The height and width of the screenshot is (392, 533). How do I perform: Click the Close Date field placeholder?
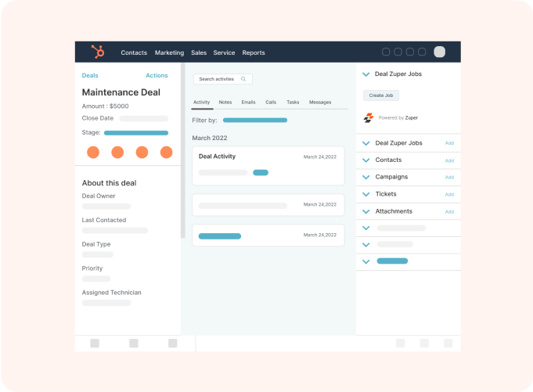[x=143, y=119]
